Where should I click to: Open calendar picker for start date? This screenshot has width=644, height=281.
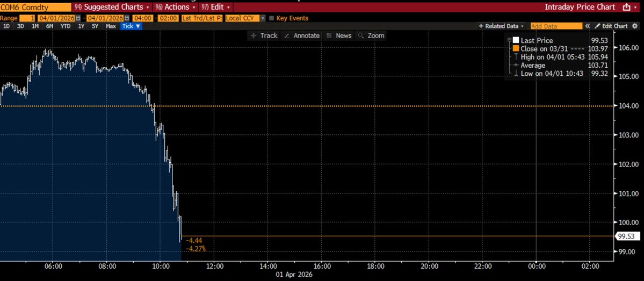[79, 18]
